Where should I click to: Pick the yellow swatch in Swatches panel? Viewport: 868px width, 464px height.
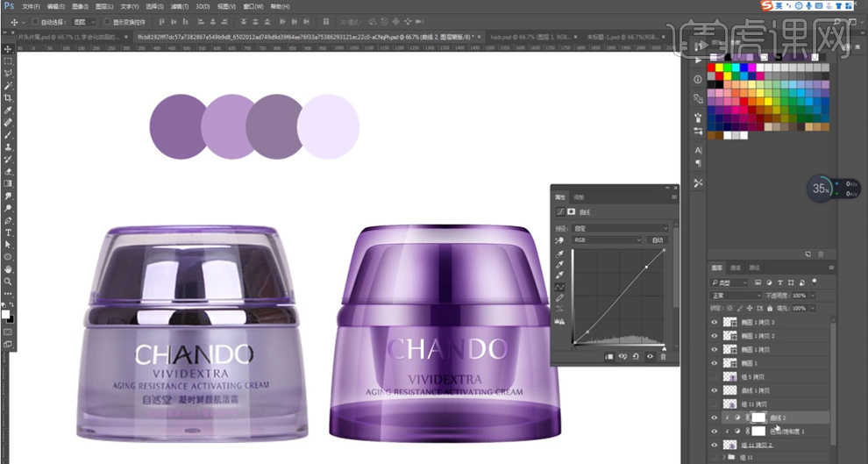[x=719, y=68]
